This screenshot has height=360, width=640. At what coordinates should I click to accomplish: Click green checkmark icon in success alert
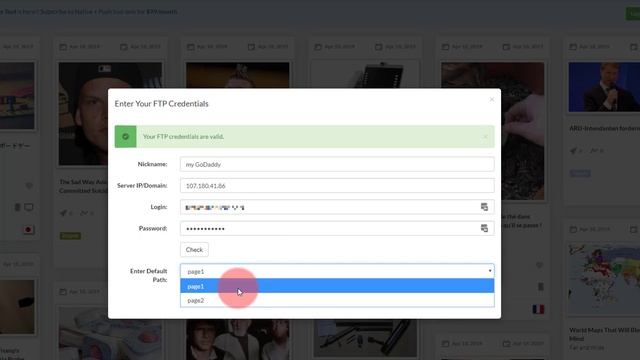pos(125,136)
